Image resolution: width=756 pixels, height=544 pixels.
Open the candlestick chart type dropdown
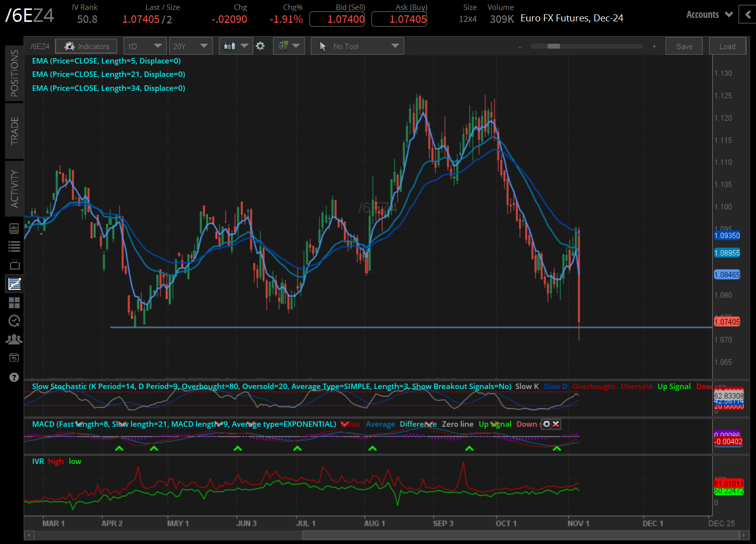click(235, 46)
